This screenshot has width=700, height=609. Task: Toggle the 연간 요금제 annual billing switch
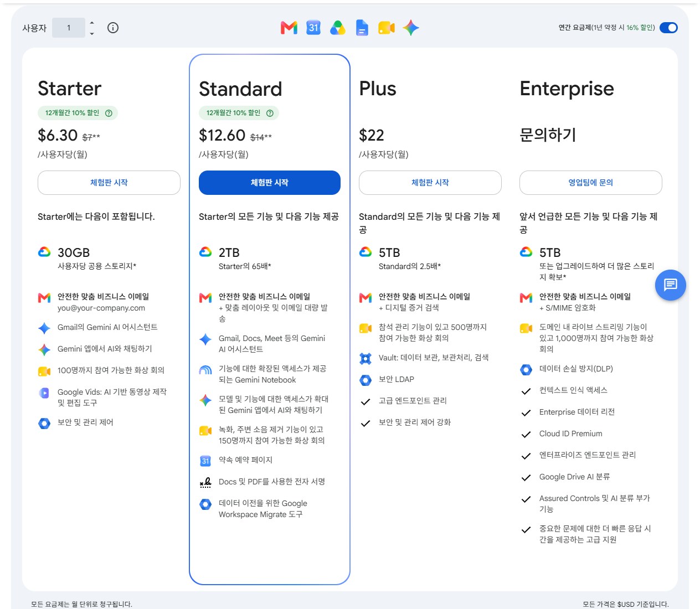point(669,28)
